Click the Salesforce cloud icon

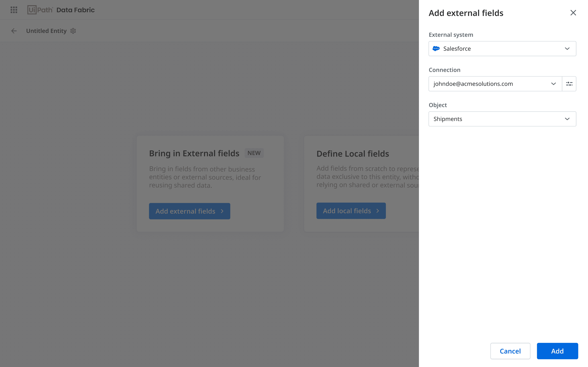[x=436, y=49]
